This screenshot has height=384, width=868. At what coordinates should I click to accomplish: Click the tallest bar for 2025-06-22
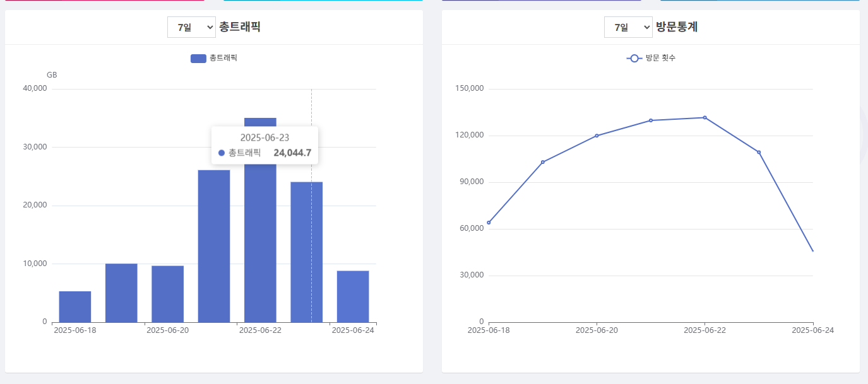pyautogui.click(x=260, y=240)
